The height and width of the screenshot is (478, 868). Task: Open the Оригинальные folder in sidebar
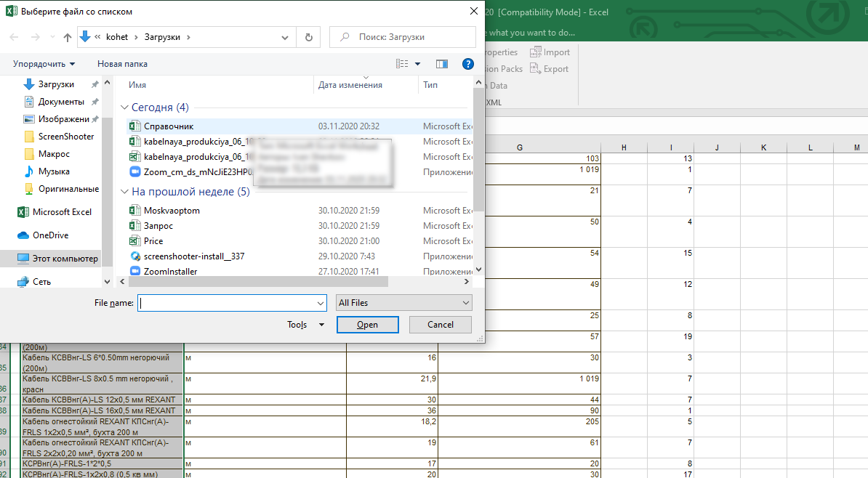(68, 189)
